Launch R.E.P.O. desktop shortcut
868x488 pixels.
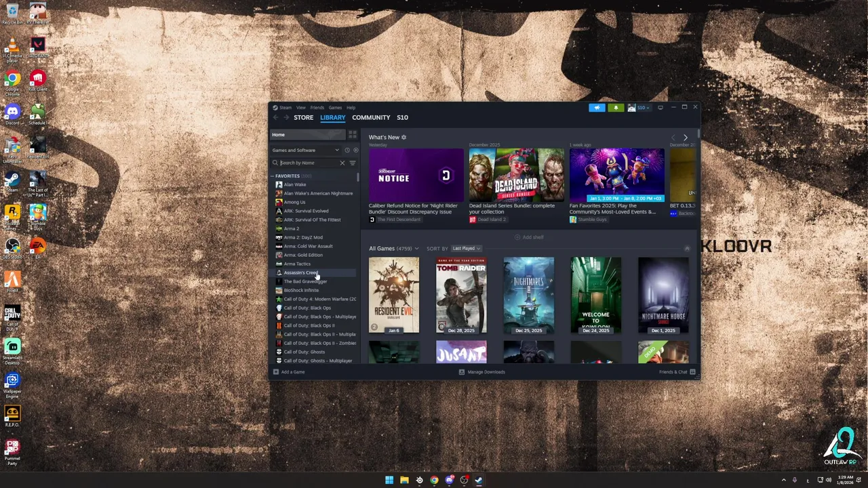click(12, 416)
